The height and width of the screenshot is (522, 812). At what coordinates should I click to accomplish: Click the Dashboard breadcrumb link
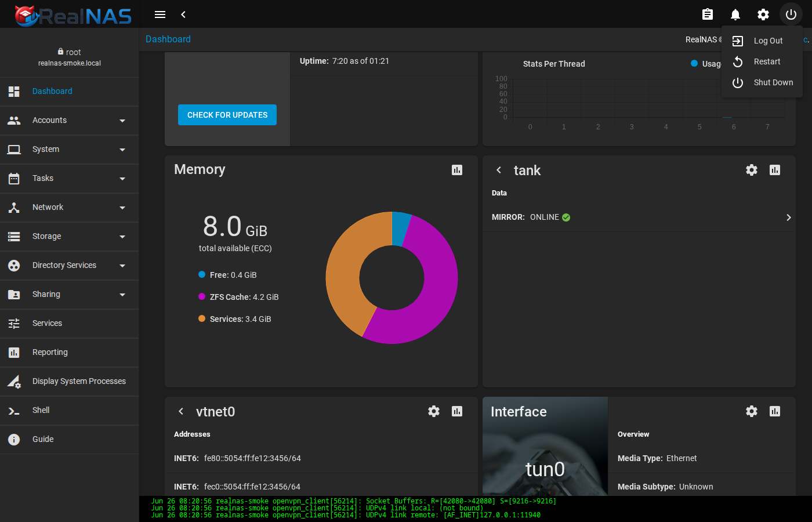168,39
